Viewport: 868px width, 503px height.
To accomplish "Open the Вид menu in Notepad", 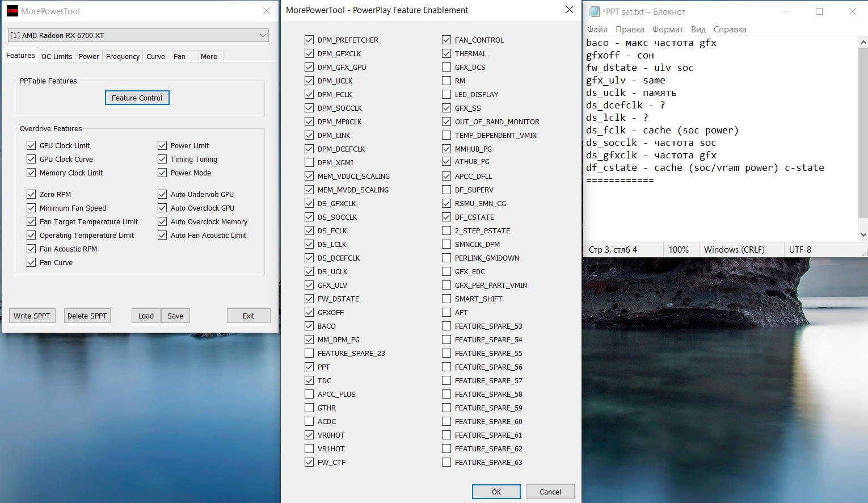I will 698,30.
